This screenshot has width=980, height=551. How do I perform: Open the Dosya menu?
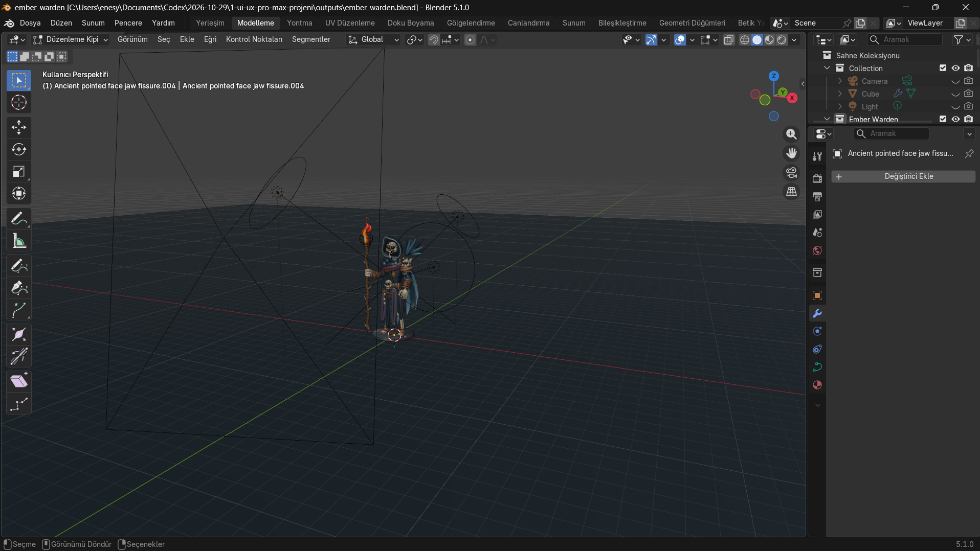[x=30, y=23]
